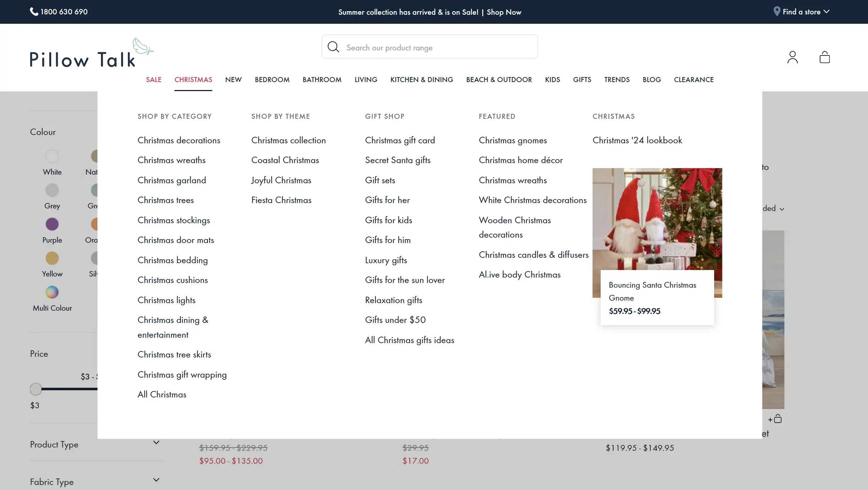The image size is (868, 490).
Task: Select the Grey colour swatch
Action: point(52,190)
